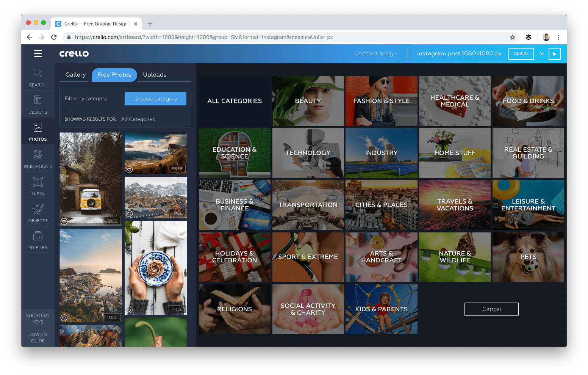Open the Search panel in sidebar
The image size is (588, 375).
coord(38,77)
